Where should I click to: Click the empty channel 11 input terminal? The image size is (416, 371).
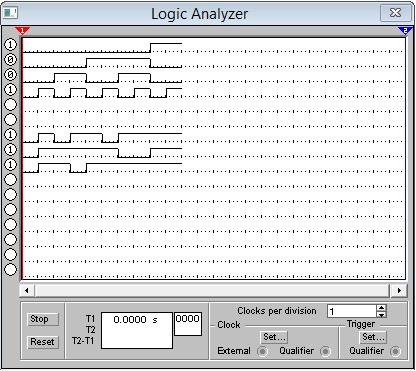pos(10,194)
